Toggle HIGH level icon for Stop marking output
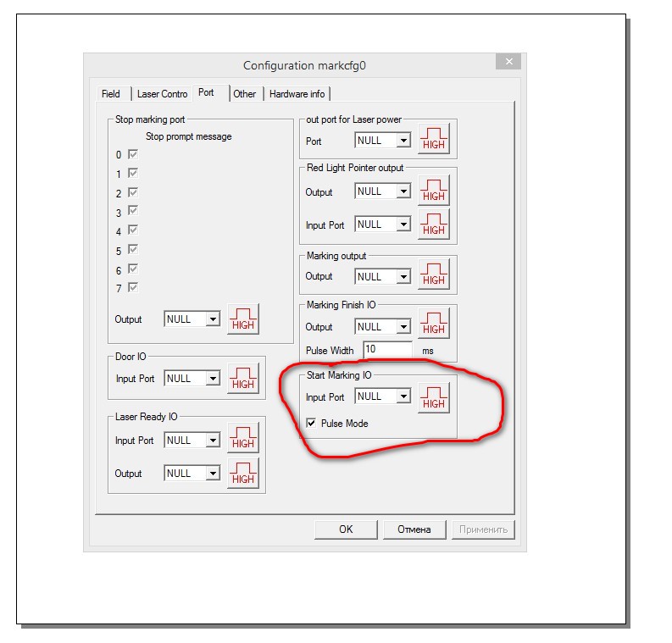 (x=242, y=319)
